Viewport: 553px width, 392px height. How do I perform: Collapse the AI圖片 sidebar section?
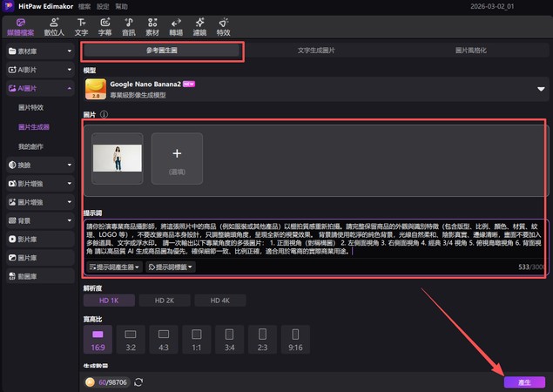40,88
